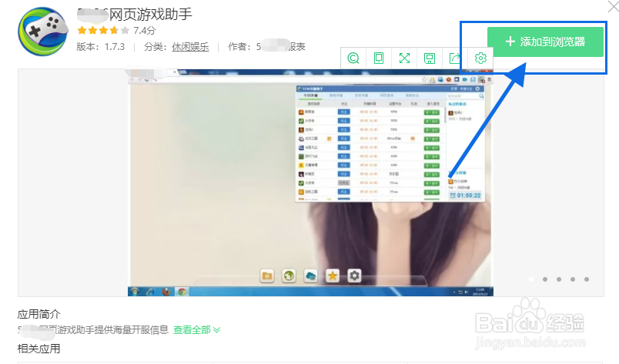Image resolution: width=619 pixels, height=364 pixels.
Task: Select the second carousel indicator dot
Action: click(545, 279)
